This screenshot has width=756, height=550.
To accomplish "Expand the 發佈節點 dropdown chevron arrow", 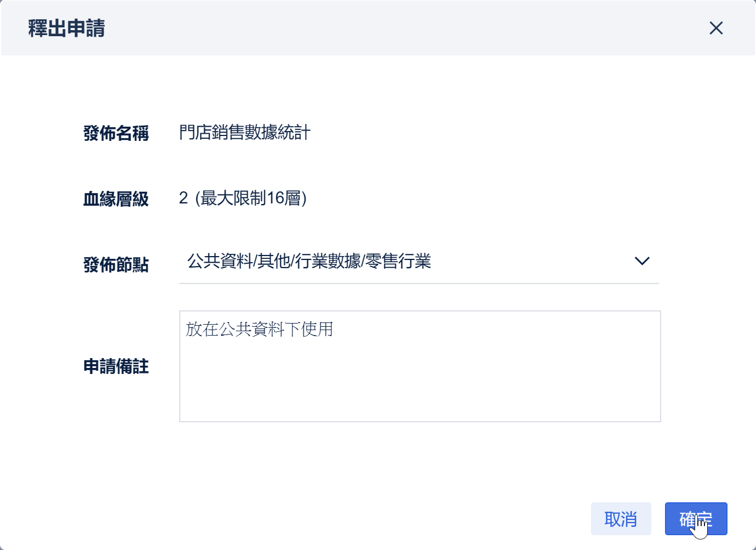I will (642, 261).
